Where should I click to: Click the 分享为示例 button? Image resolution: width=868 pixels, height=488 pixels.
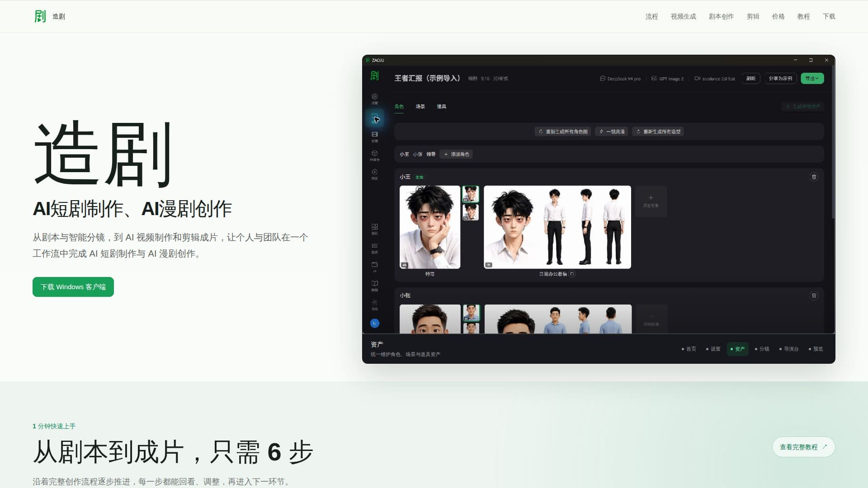[780, 79]
